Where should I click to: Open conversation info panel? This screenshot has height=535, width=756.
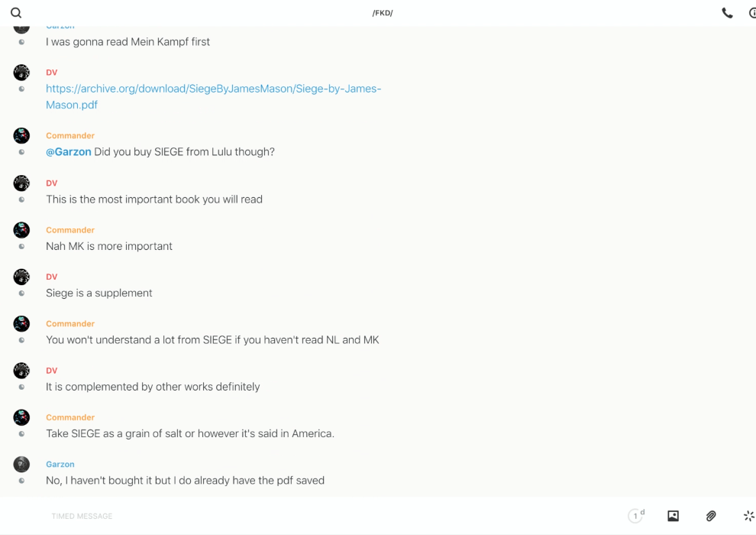pyautogui.click(x=752, y=13)
